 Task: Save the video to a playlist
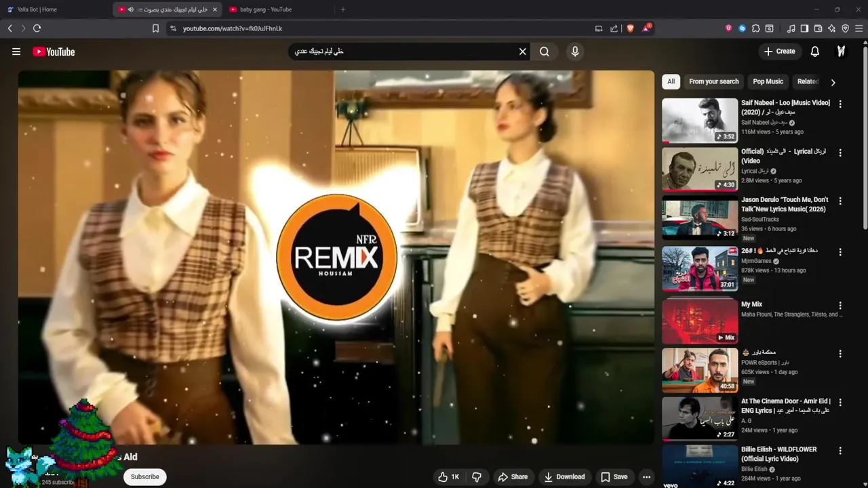point(614,476)
